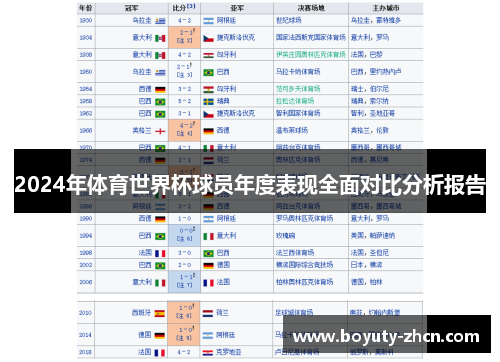This screenshot has height=362, width=500.
Task: Open the 法兰西体育场 link in the 1998 row
Action: click(295, 253)
